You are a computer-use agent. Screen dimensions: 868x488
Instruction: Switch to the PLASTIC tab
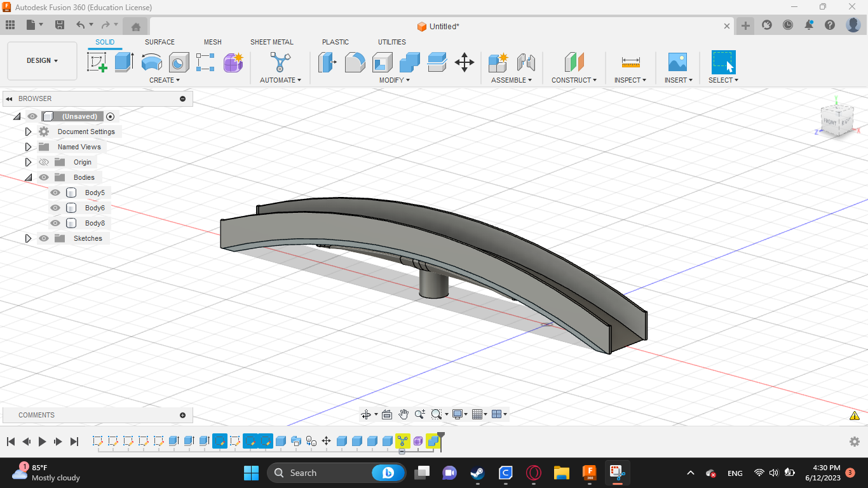[336, 42]
